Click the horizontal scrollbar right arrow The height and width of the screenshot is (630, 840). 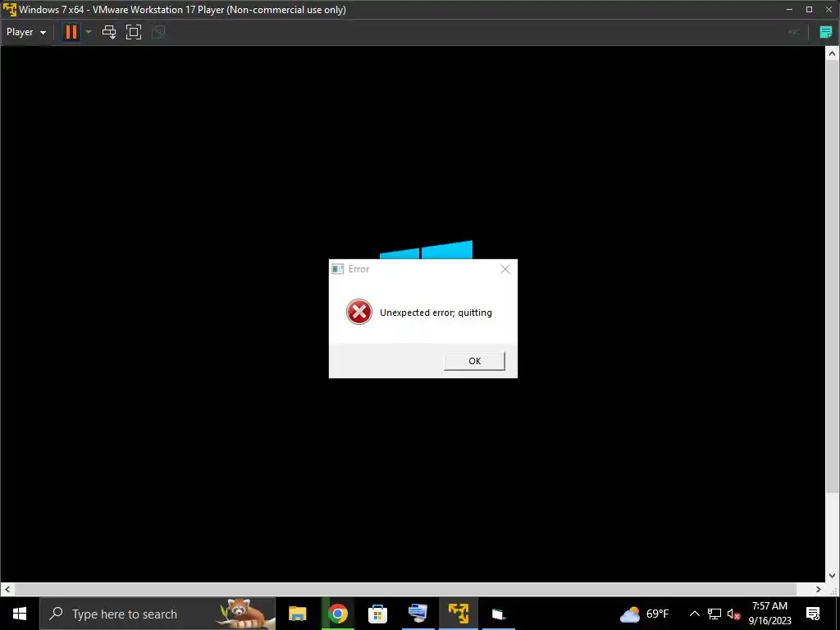tap(819, 589)
